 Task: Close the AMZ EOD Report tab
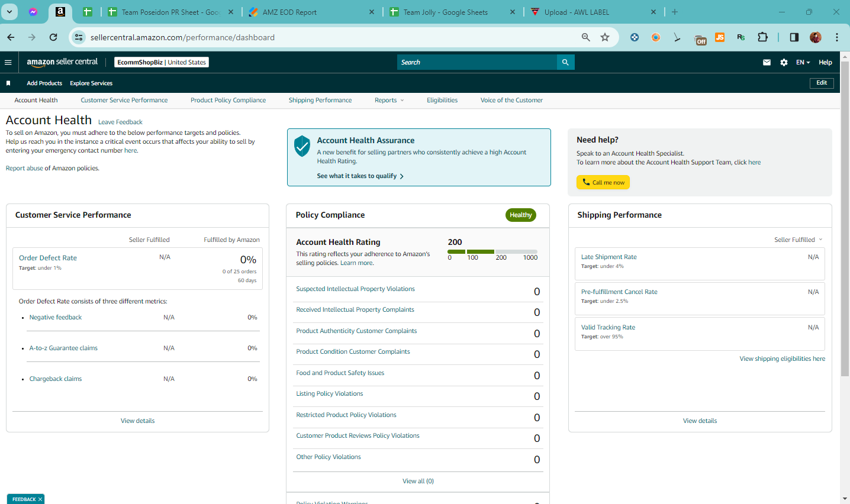[372, 12]
